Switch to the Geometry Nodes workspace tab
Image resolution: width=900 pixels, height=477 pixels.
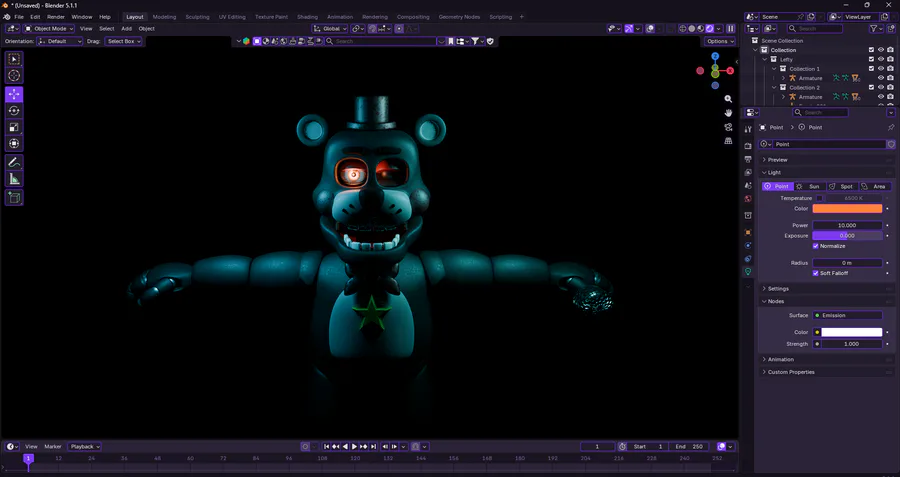(x=459, y=17)
